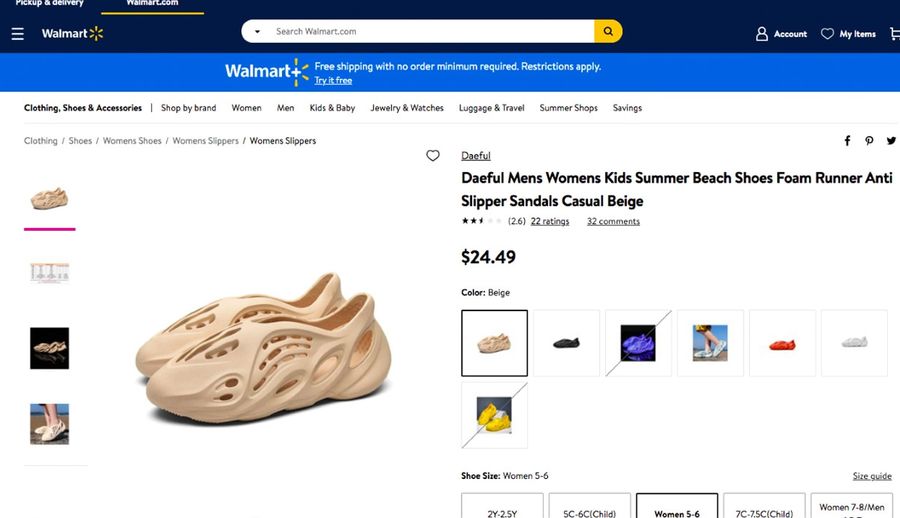The image size is (900, 518).
Task: Share product on Facebook icon
Action: (847, 141)
